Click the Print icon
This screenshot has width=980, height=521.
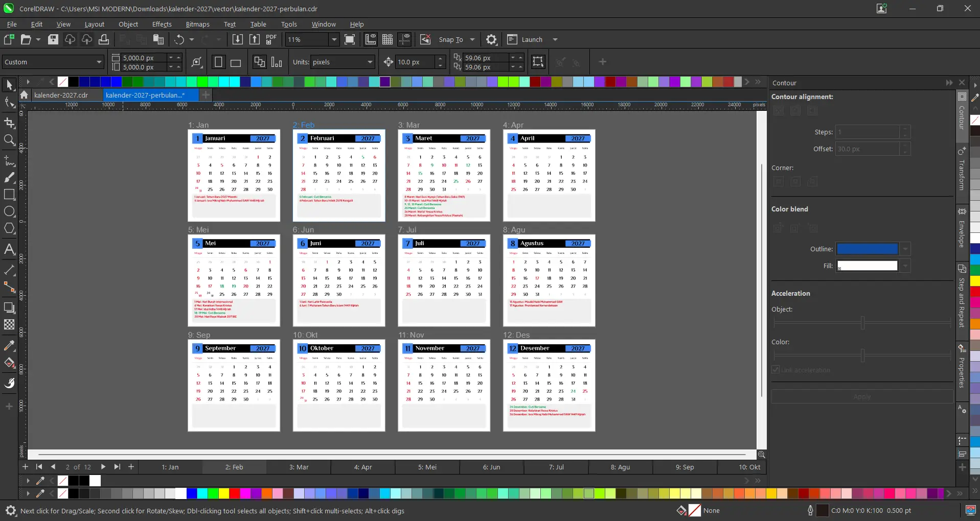(104, 39)
